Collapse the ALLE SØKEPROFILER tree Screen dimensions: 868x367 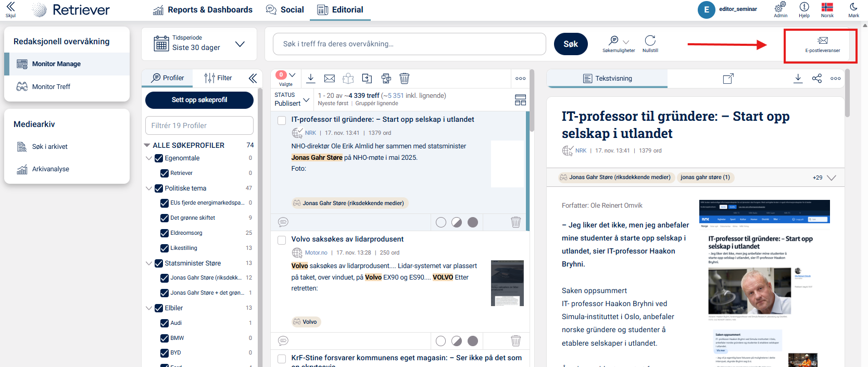point(147,145)
